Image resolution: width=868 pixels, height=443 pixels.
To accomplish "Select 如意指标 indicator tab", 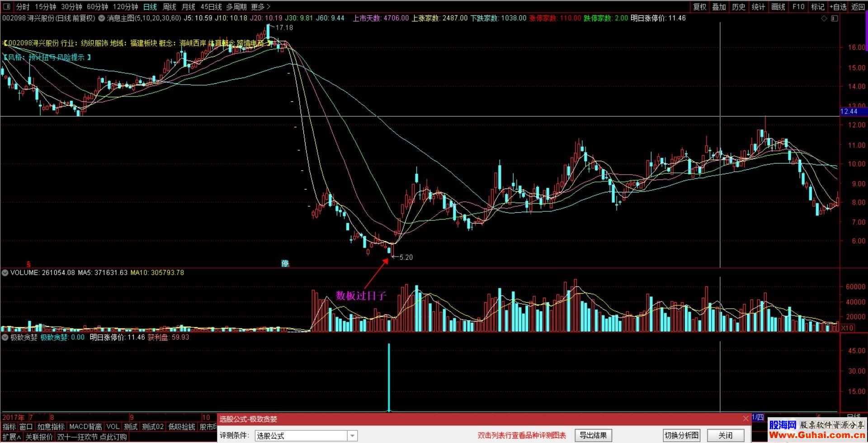I will (51, 427).
